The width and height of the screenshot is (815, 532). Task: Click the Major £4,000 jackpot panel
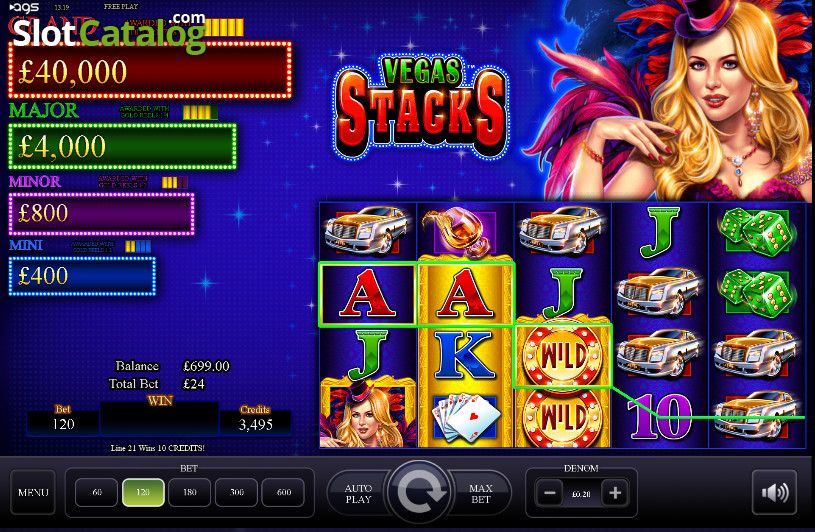(x=123, y=146)
